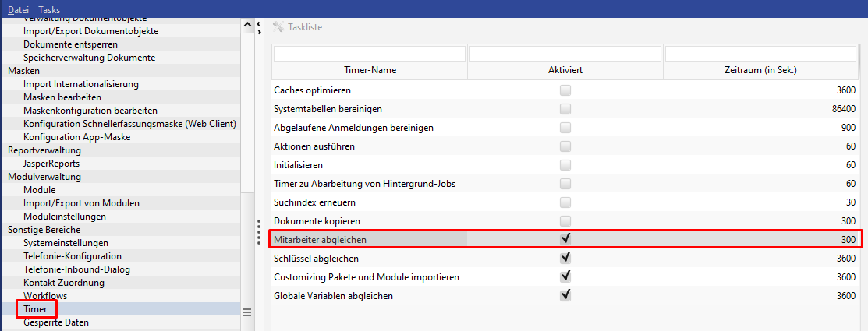Open the Datei menu
Image resolution: width=868 pixels, height=331 pixels.
tap(18, 9)
